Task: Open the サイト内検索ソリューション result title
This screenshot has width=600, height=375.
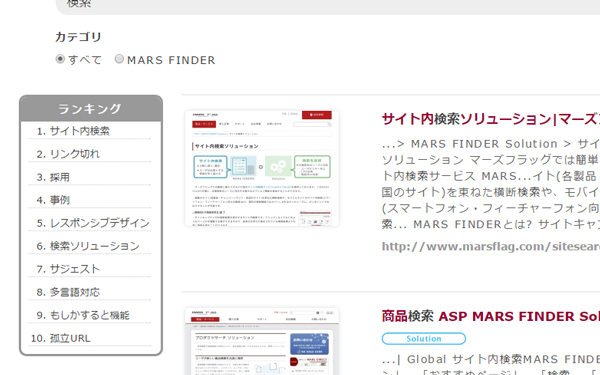Action: click(491, 119)
